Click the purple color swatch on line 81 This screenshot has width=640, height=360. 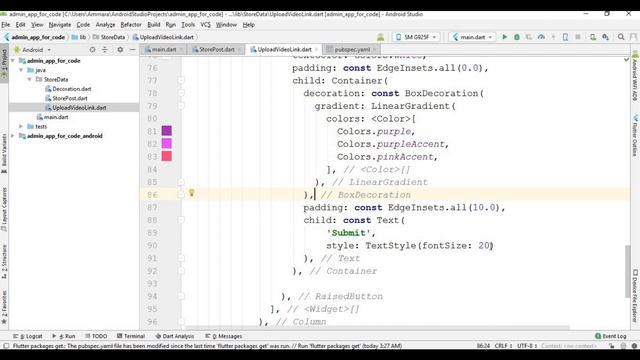click(167, 131)
